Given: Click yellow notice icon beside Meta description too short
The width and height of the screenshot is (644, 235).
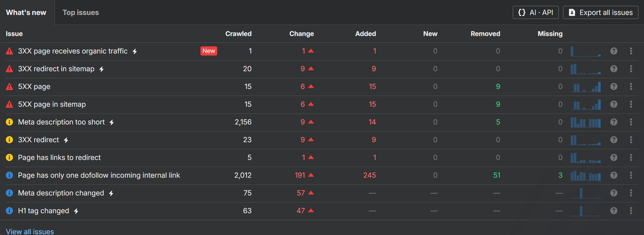Looking at the screenshot, I should 9,122.
